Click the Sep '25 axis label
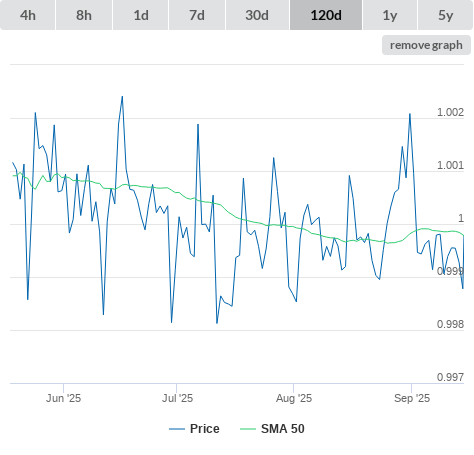Screen dimensions: 474x455 (412, 398)
